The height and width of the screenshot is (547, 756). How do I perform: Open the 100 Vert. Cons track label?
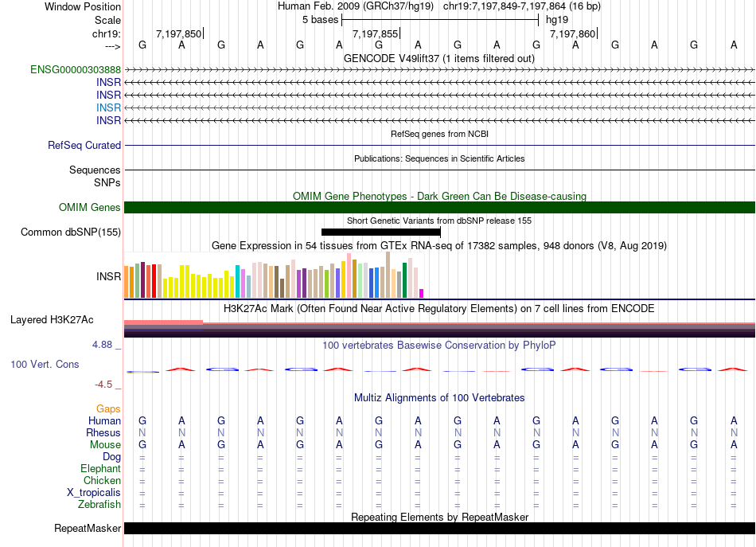(45, 364)
